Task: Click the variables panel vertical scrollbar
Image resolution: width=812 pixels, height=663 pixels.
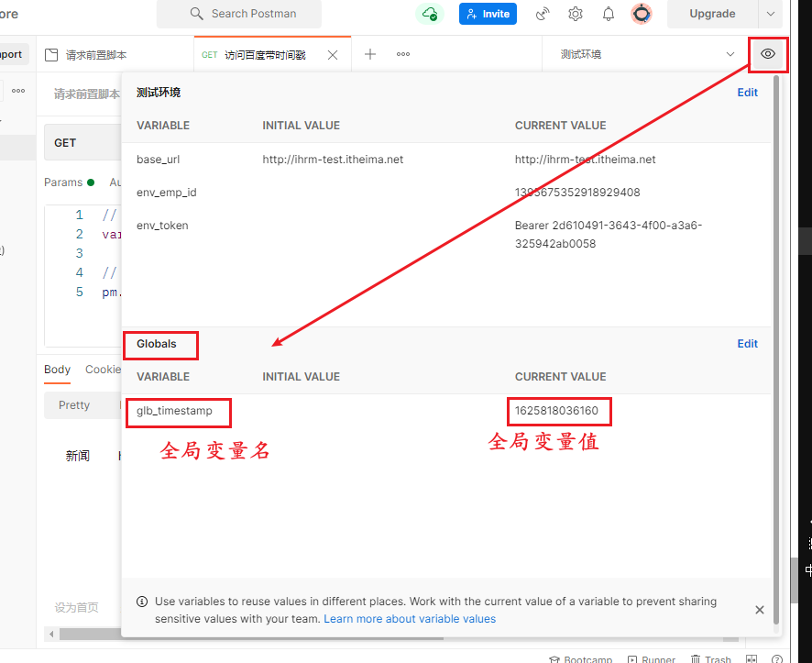Action: (x=775, y=349)
